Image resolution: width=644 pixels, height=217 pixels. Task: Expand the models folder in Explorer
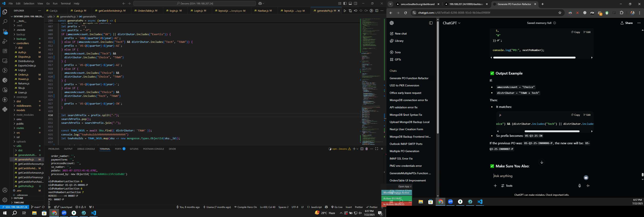(21, 110)
